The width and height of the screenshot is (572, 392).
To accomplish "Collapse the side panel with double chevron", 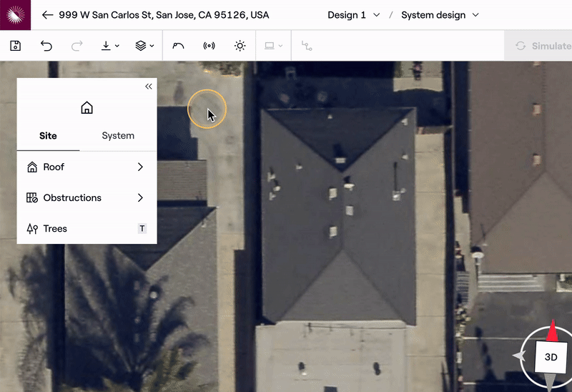I will [x=149, y=87].
